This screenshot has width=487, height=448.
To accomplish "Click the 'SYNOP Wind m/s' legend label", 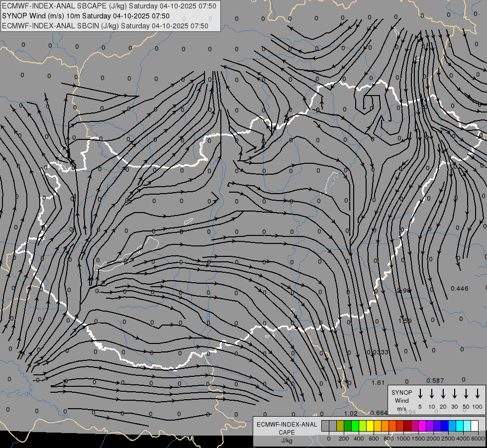I will [401, 400].
